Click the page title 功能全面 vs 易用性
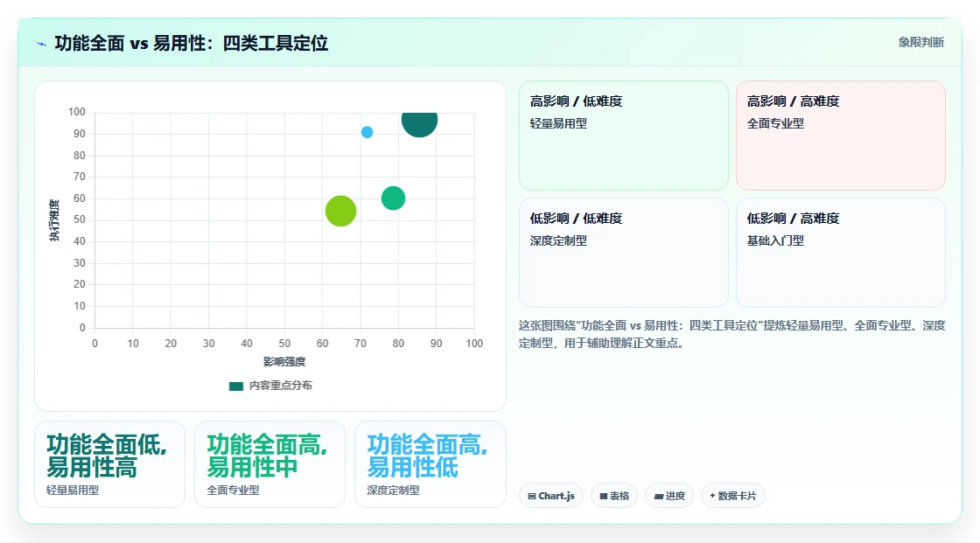980x543 pixels. [192, 43]
